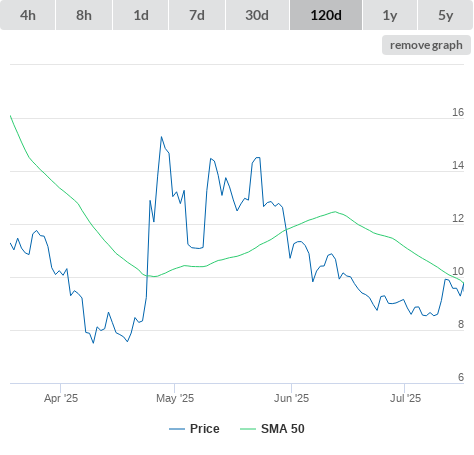Show the 1y price history
Viewport: 474px width, 455px height.
(390, 15)
